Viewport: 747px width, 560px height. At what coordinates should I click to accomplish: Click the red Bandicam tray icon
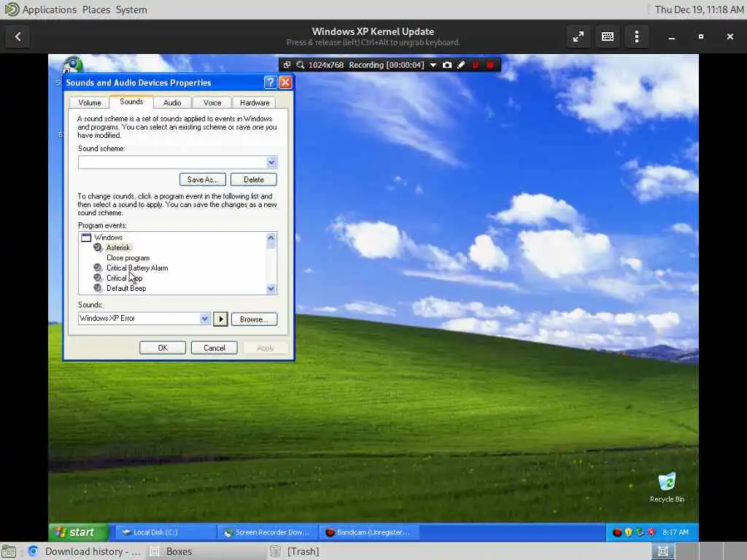[617, 532]
